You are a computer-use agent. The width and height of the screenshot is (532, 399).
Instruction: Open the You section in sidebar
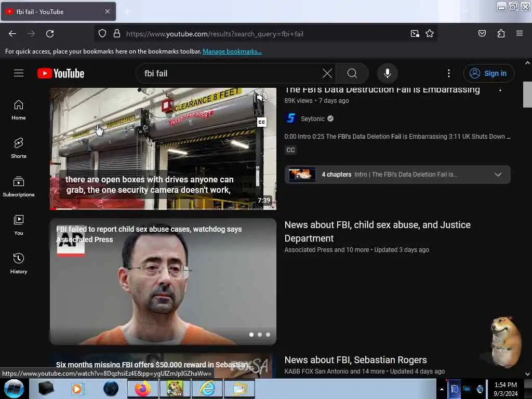pyautogui.click(x=19, y=225)
